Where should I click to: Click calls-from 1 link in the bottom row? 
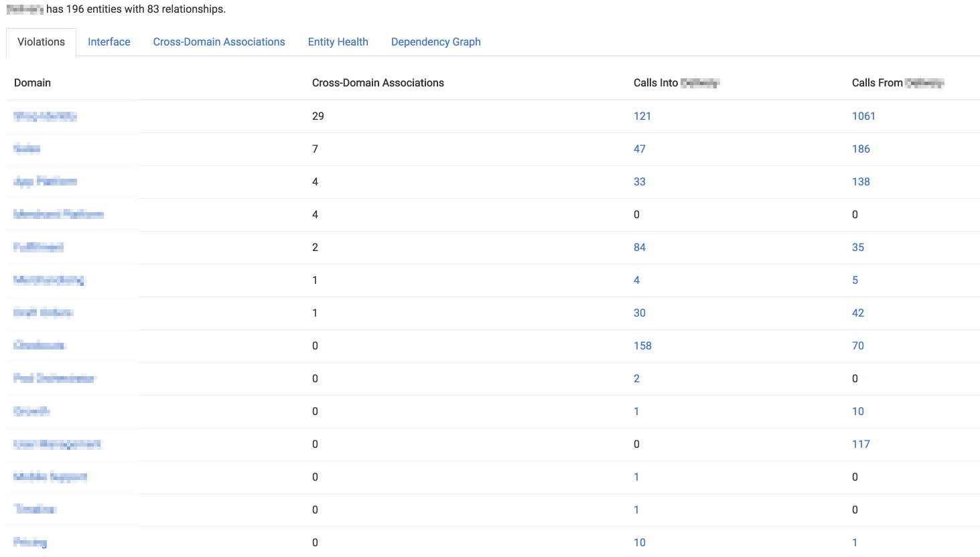[x=855, y=542]
